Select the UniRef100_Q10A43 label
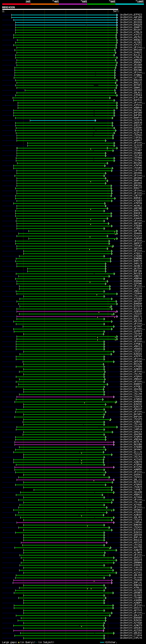The width and height of the screenshot is (146, 644). pyautogui.click(x=131, y=595)
